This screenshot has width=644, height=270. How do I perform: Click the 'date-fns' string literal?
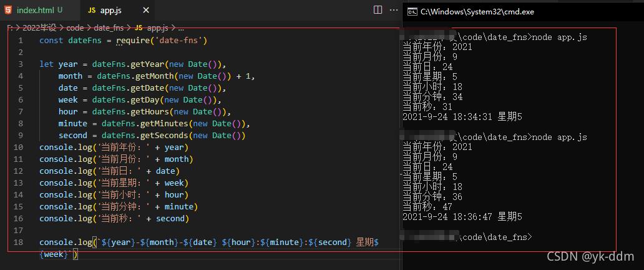tap(178, 41)
